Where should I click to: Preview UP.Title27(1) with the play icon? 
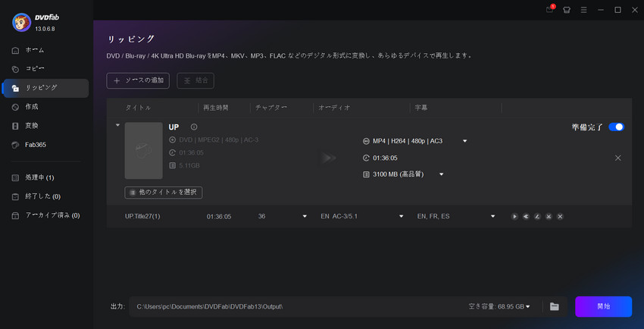(514, 217)
